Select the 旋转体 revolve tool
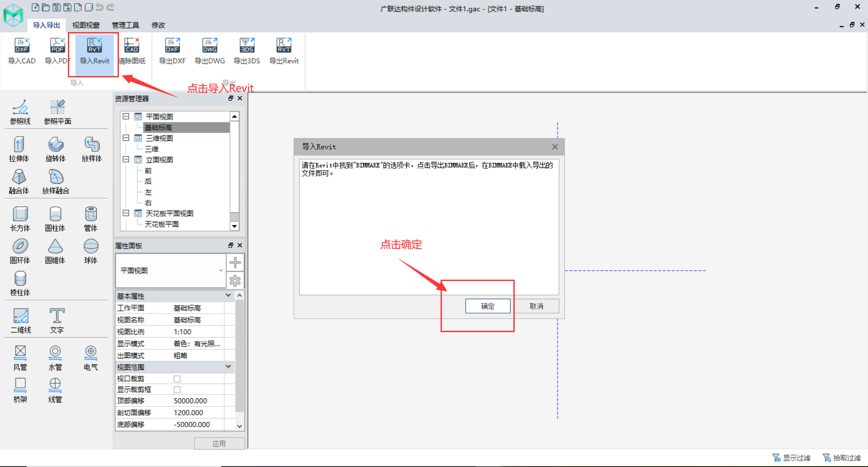Image resolution: width=868 pixels, height=467 pixels. [56, 149]
